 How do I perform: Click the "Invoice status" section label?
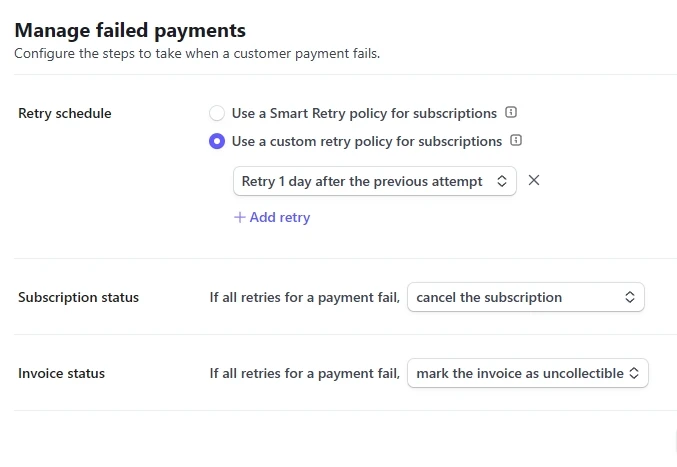coord(62,373)
